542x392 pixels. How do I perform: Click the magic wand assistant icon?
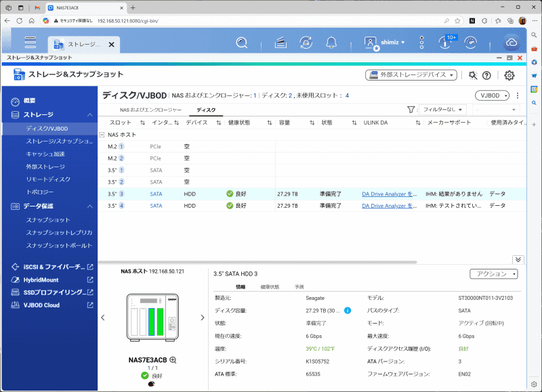click(472, 75)
